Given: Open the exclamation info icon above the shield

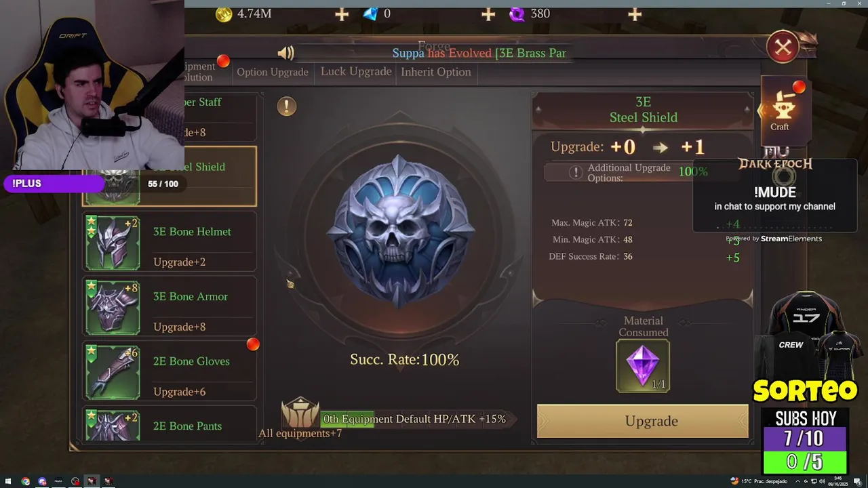Looking at the screenshot, I should (x=286, y=106).
